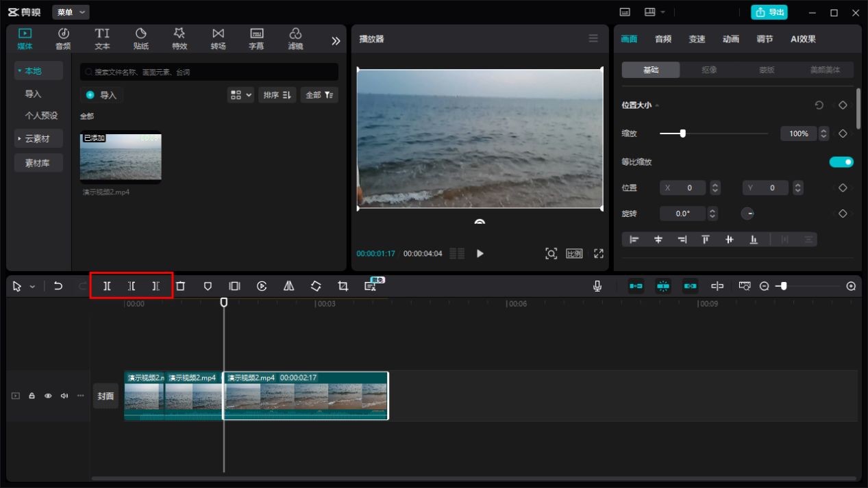Click the 限免 smart edit icon
This screenshot has height=488, width=868.
(x=371, y=285)
